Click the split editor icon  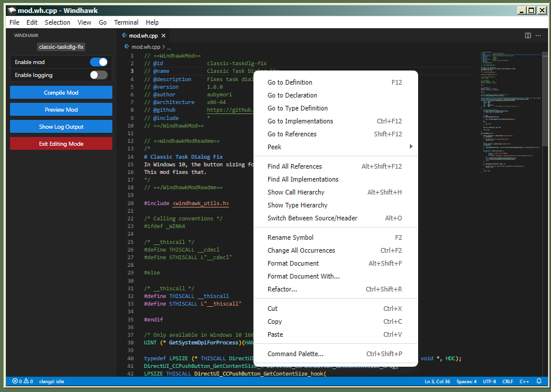click(x=527, y=35)
